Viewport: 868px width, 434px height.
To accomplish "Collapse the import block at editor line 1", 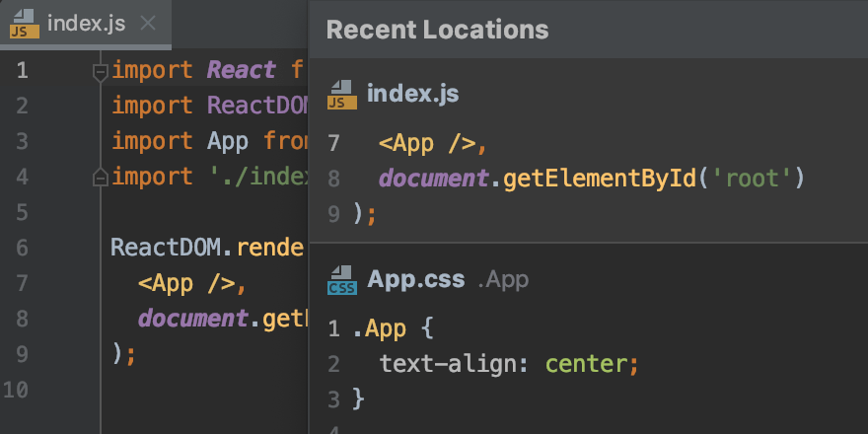I will [99, 71].
